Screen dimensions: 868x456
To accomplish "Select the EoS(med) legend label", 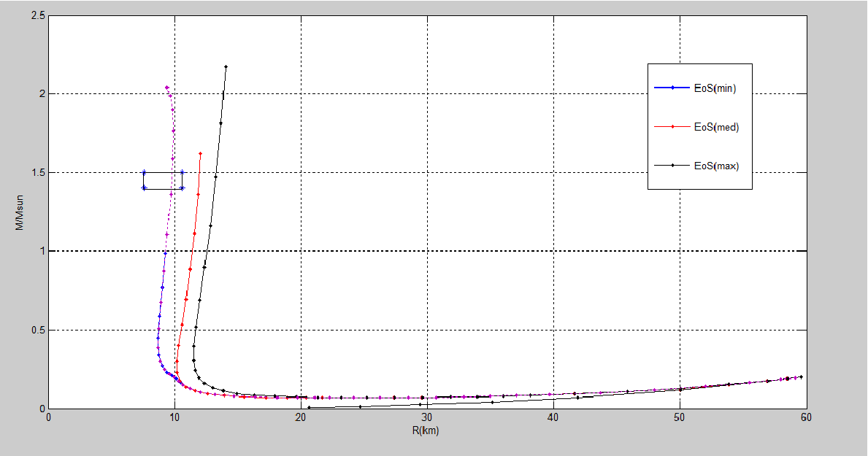I will (716, 127).
